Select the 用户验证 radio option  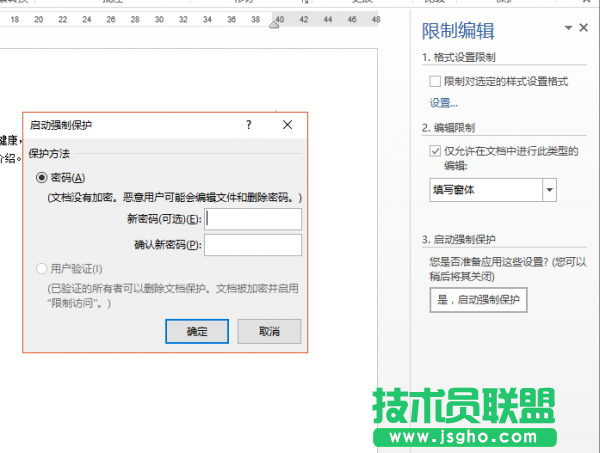click(x=41, y=268)
